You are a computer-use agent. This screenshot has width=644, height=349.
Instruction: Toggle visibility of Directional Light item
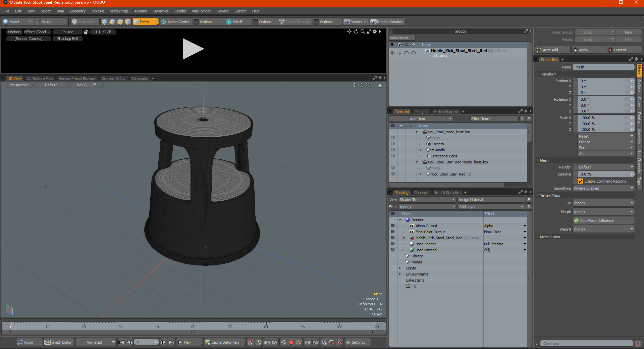pos(392,156)
